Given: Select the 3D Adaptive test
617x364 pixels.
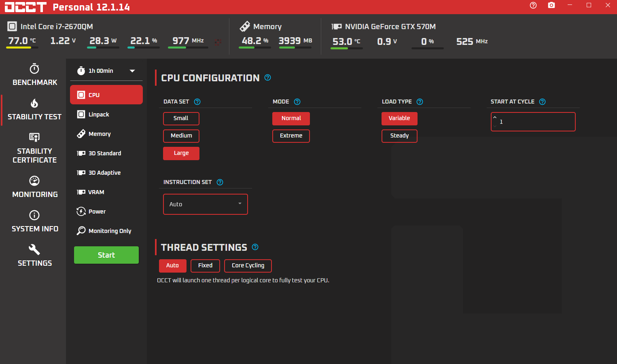Looking at the screenshot, I should (x=106, y=173).
